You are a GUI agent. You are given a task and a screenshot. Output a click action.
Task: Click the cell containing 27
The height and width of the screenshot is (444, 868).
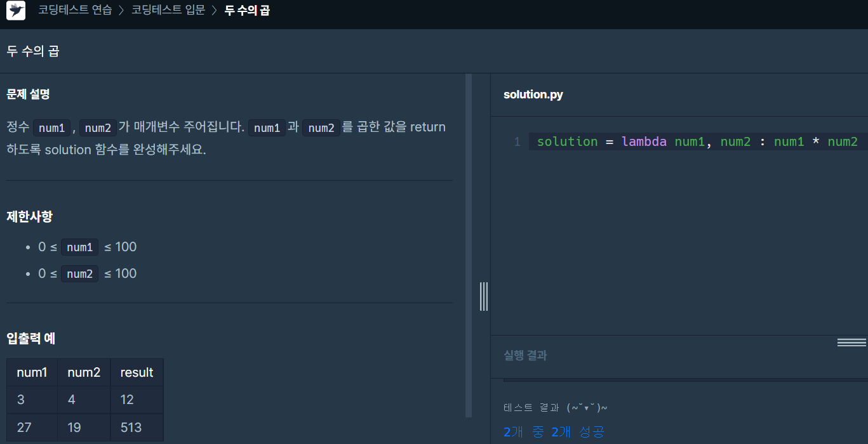tap(32, 428)
